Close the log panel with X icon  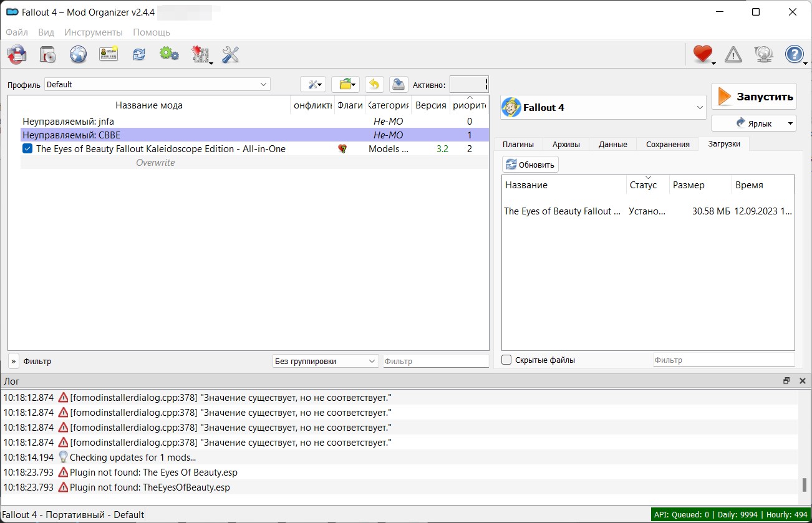(x=802, y=380)
